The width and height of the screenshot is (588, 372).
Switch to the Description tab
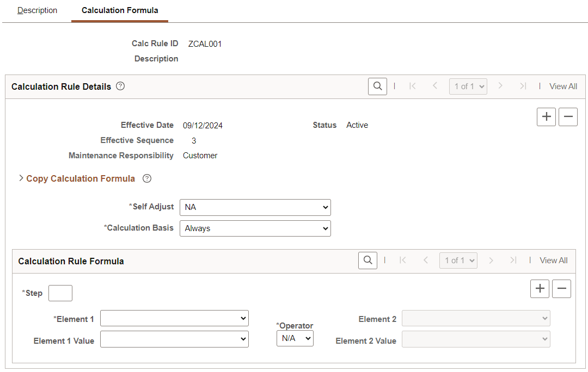coord(37,10)
